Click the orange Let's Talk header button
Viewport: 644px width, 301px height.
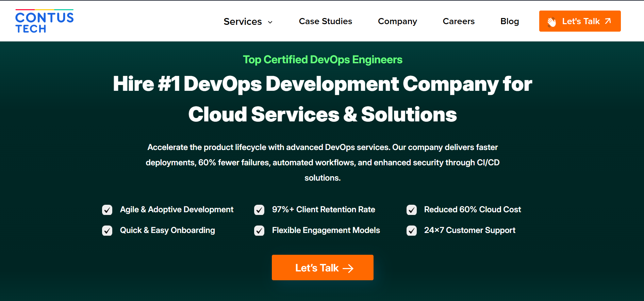[580, 21]
